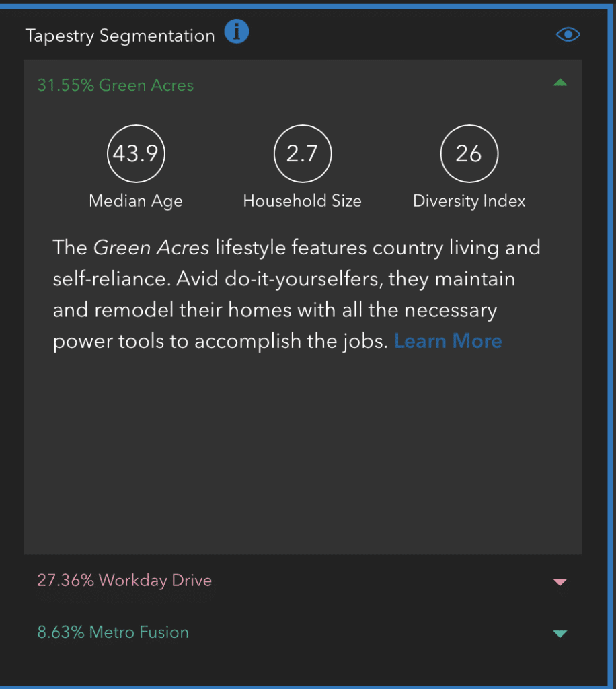Click the Diversity Index label
Image resolution: width=616 pixels, height=689 pixels.
click(469, 201)
